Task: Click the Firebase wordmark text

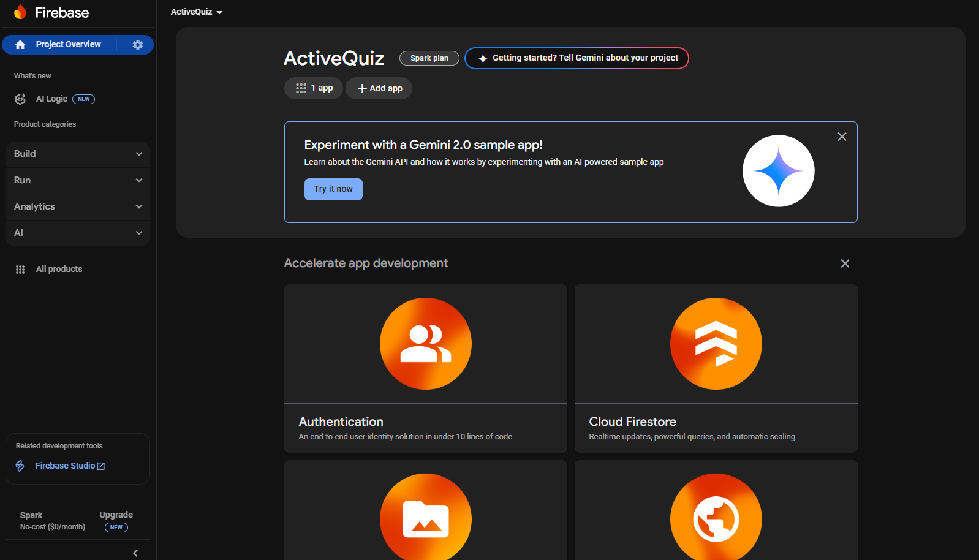Action: tap(62, 12)
